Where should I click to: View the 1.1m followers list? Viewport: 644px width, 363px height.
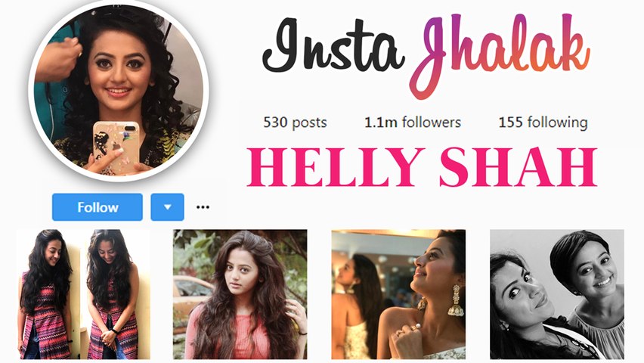pos(413,123)
